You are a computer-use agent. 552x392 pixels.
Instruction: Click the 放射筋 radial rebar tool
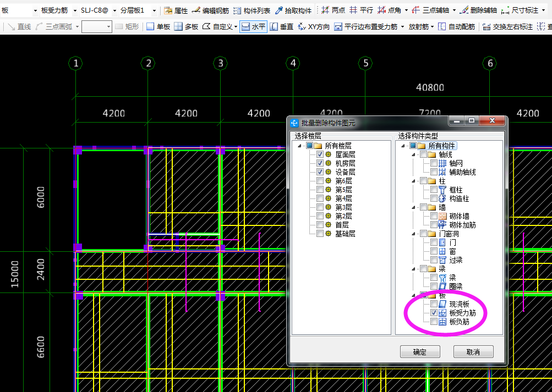[419, 27]
